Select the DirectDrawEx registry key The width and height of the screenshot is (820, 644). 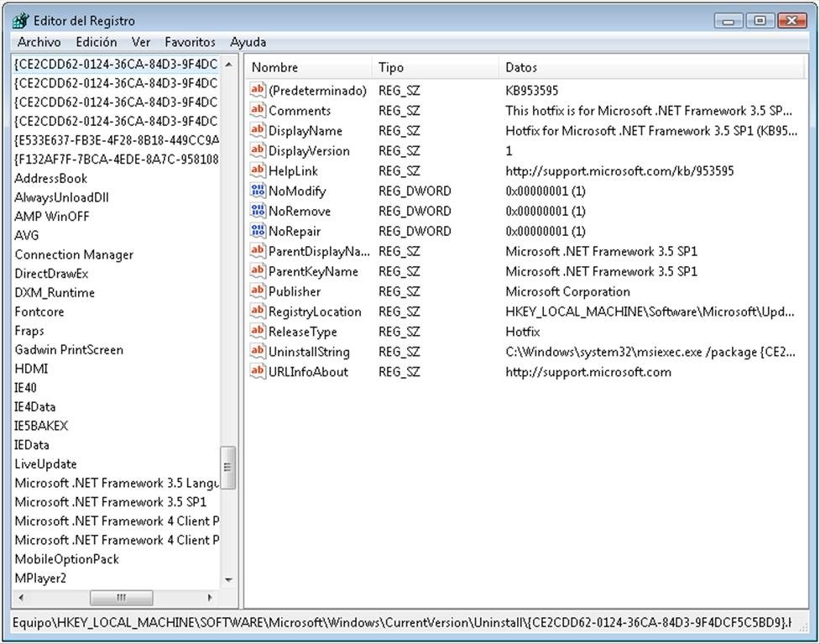point(51,274)
